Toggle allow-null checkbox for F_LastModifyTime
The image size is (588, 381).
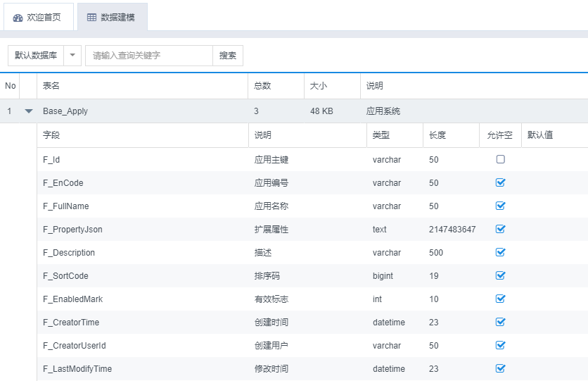(500, 368)
